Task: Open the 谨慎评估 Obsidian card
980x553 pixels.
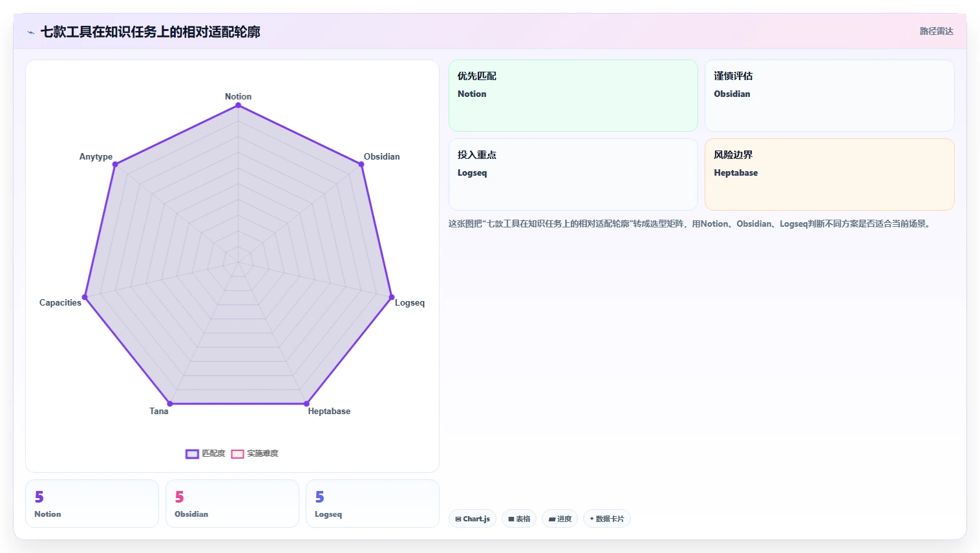Action: [829, 96]
